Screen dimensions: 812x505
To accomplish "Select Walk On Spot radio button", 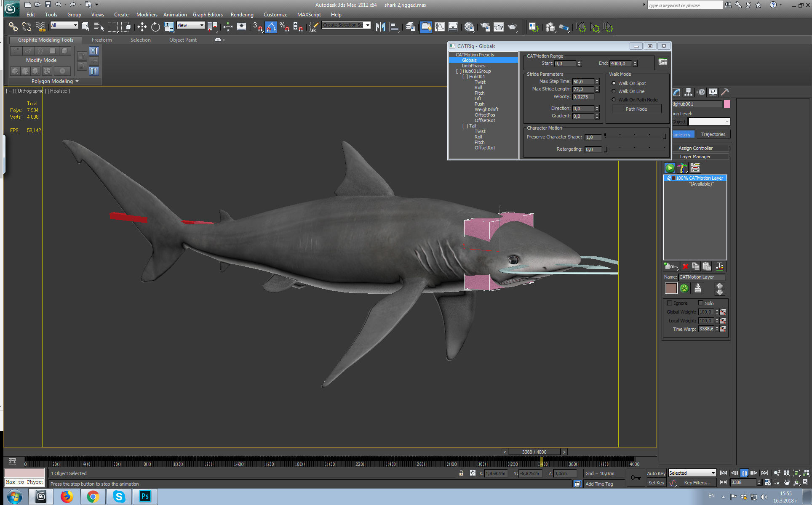I will click(x=614, y=83).
